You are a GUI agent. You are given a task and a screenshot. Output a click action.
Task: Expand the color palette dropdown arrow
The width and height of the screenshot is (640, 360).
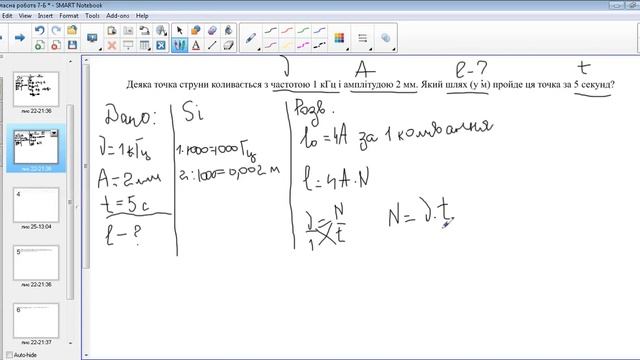click(x=348, y=49)
